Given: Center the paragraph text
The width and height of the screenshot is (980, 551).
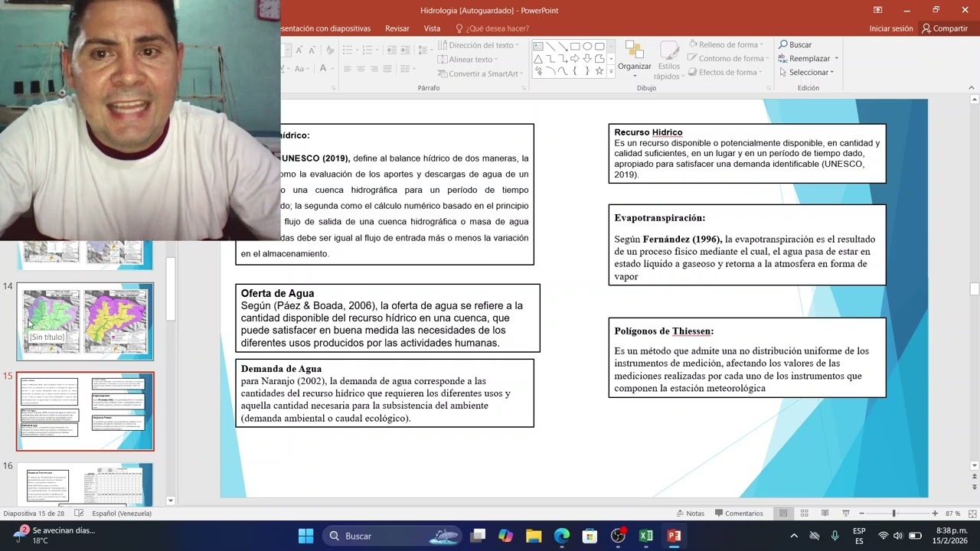Looking at the screenshot, I should 361,69.
